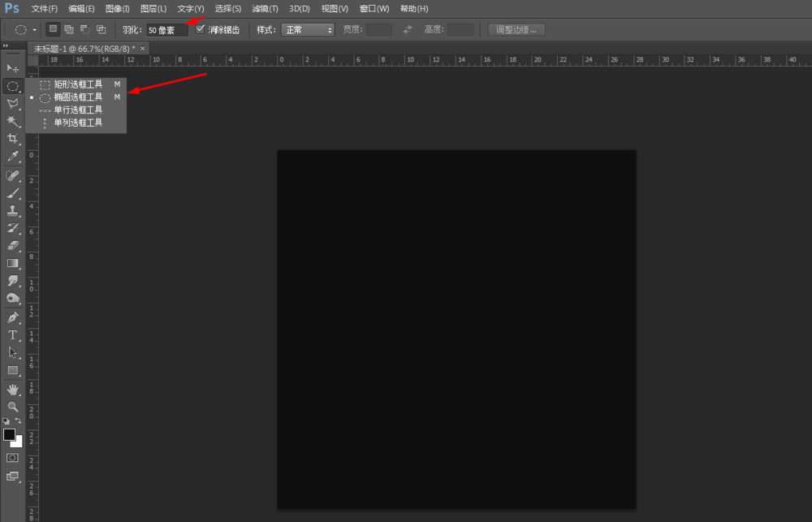Select the Brush tool
This screenshot has height=522, width=812.
tap(13, 193)
